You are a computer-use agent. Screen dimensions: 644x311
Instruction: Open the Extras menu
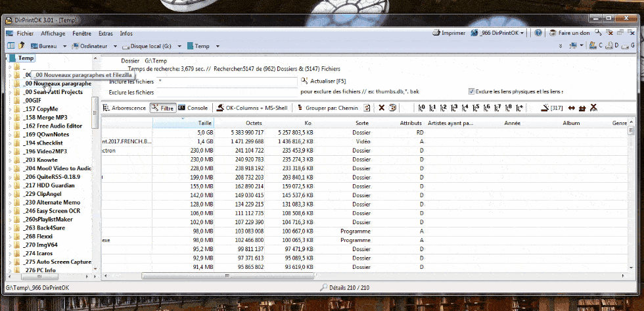(x=106, y=34)
